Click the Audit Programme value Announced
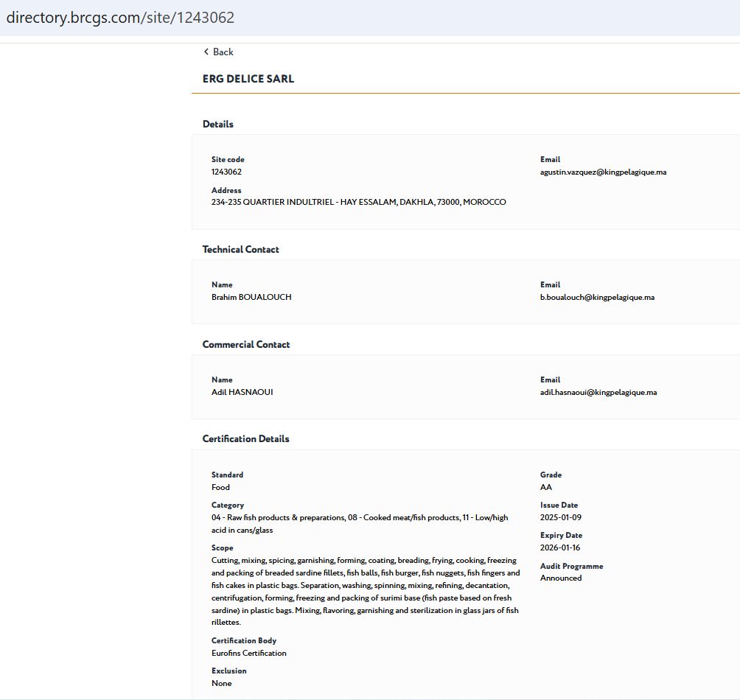The image size is (740, 700). click(x=561, y=578)
